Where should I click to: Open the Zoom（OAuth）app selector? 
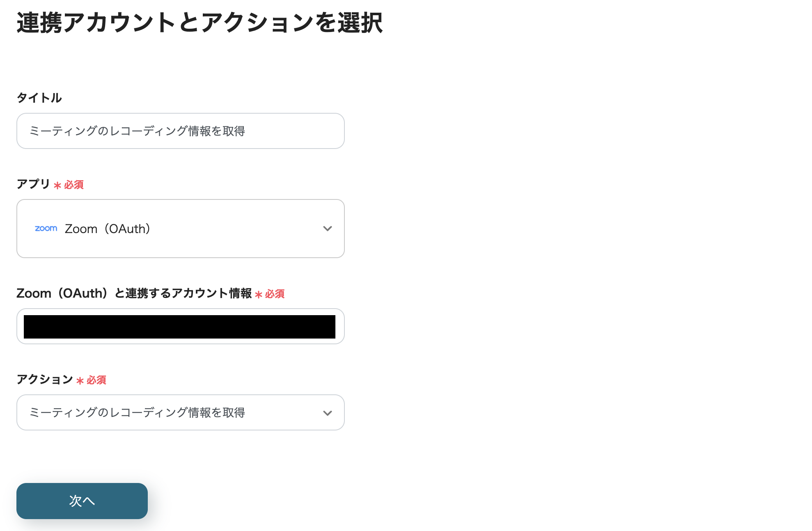(180, 229)
